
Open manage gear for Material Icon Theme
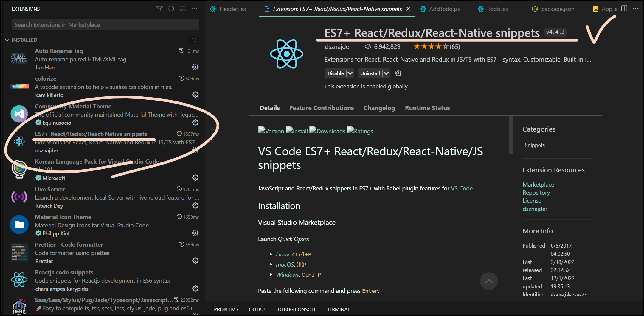pos(195,233)
